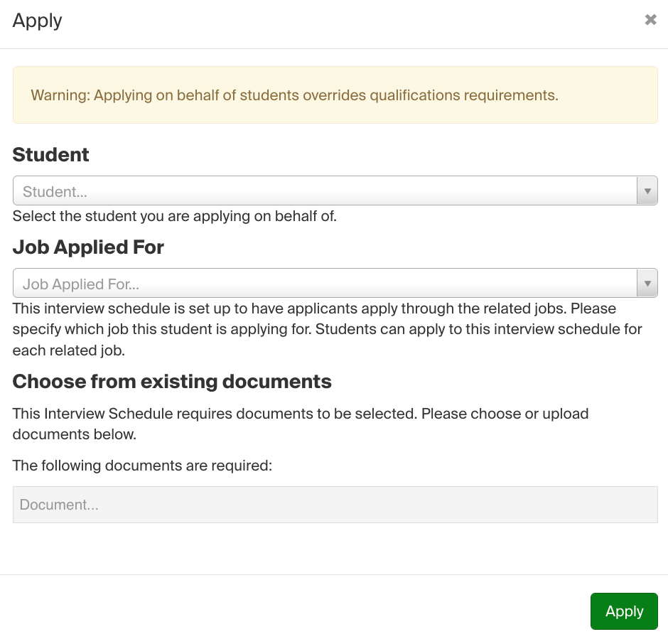Submit the application with Apply

point(623,611)
